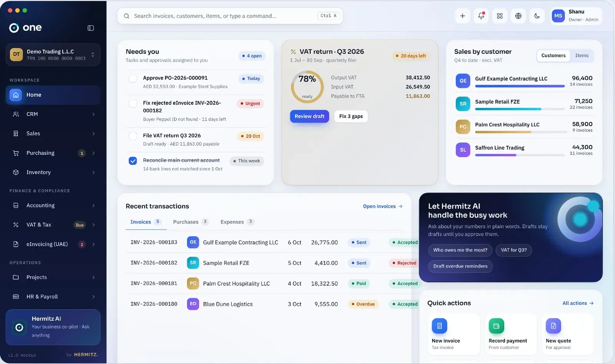Switch sales view to Items
The image size is (615, 364).
[582, 56]
